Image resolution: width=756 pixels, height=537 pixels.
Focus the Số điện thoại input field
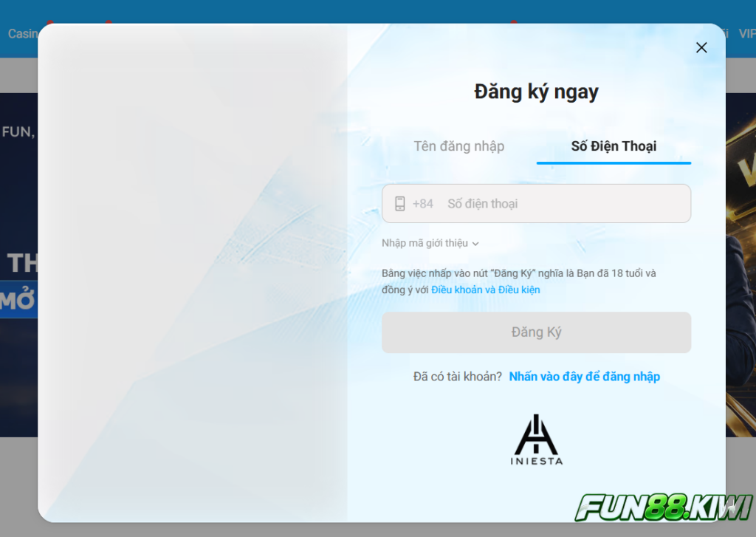coord(536,204)
